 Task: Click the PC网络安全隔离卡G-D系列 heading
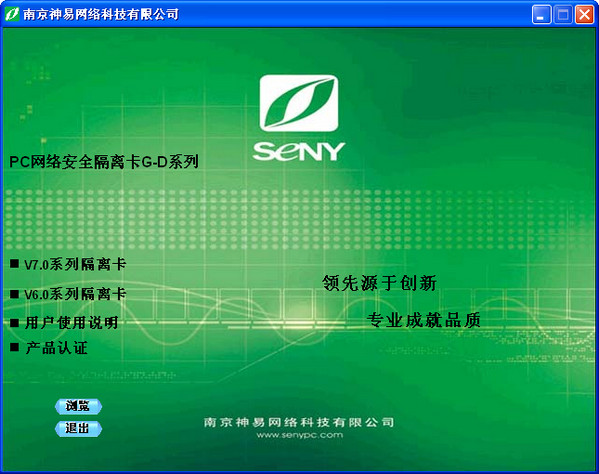pos(104,162)
